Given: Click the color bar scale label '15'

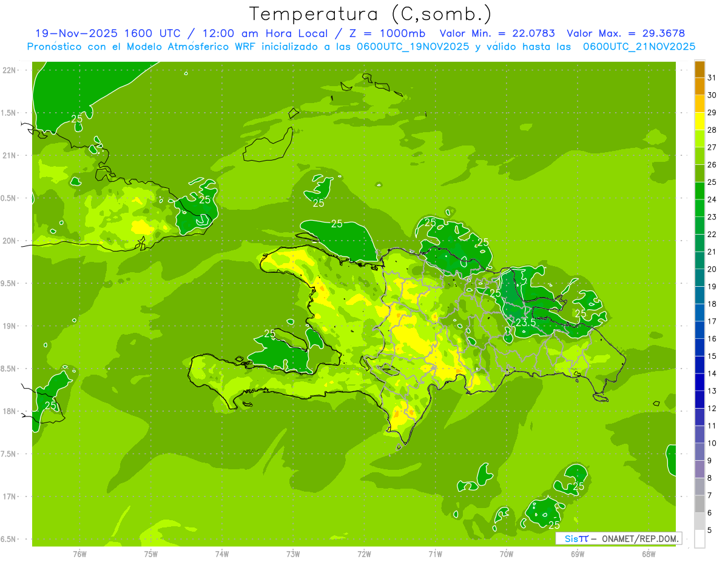Looking at the screenshot, I should click(712, 356).
